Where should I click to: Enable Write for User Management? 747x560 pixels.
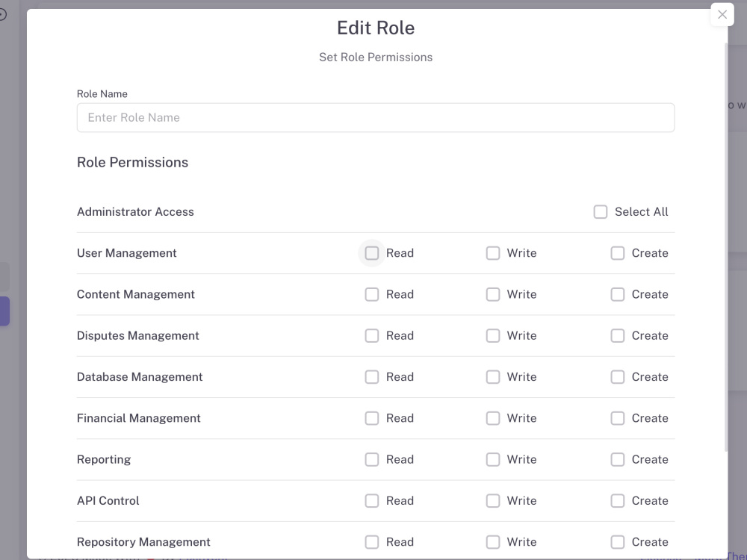492,253
